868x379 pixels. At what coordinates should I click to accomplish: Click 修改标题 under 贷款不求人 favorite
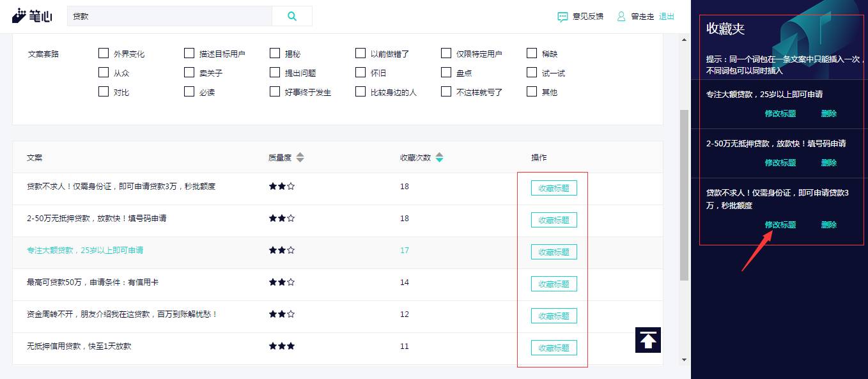pos(780,225)
